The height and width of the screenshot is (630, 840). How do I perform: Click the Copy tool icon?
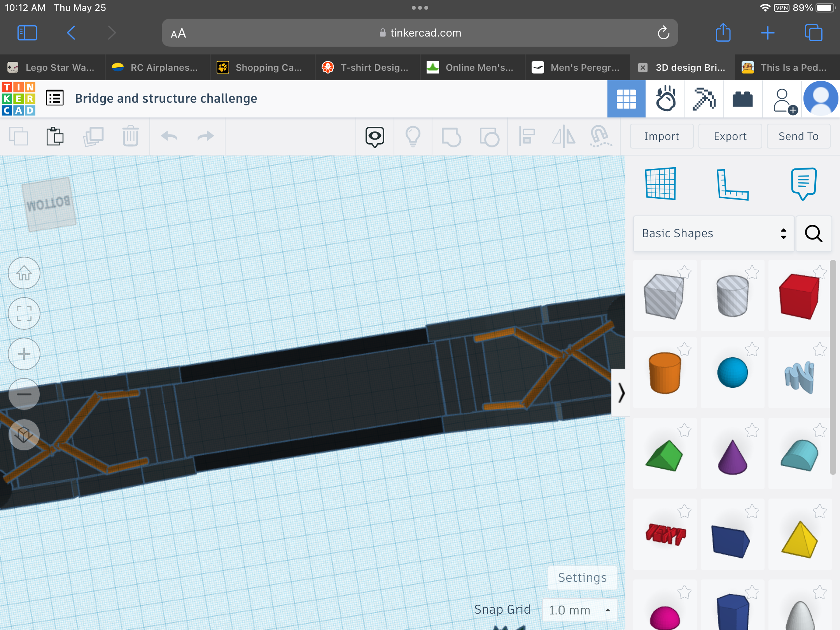(x=19, y=136)
